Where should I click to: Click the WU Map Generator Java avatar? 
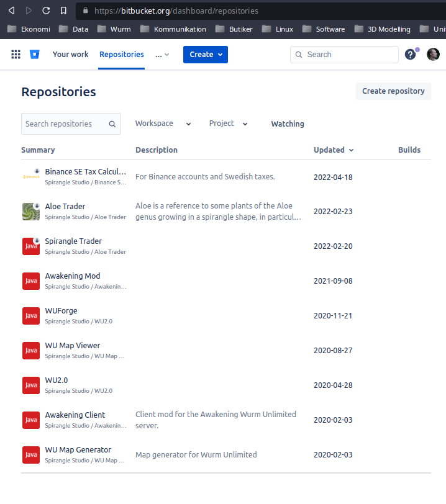(x=31, y=454)
